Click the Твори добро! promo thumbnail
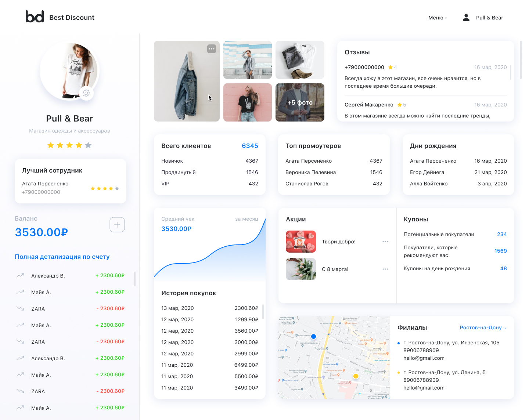This screenshot has width=529, height=420. pyautogui.click(x=301, y=242)
